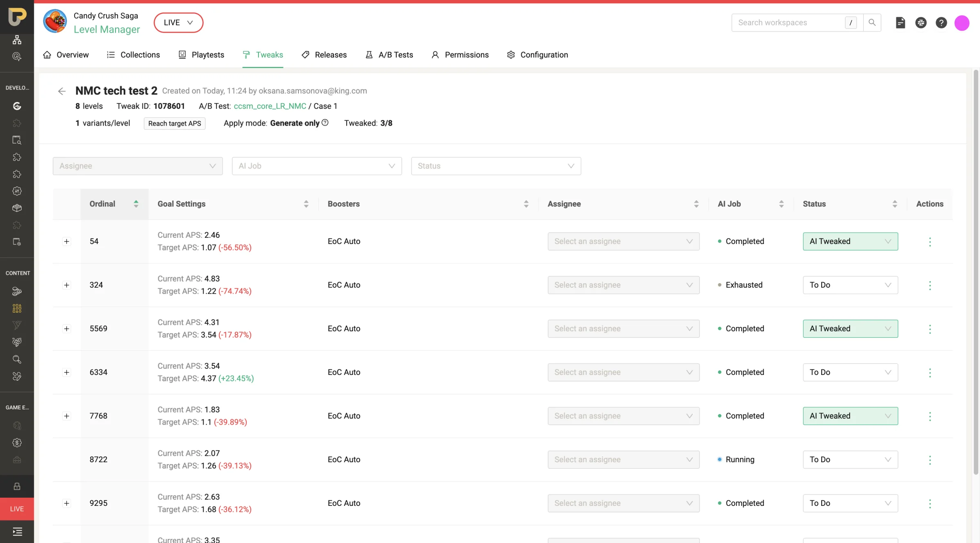Click the back arrow beside NMC tech test 2
The width and height of the screenshot is (980, 543).
[x=62, y=91]
